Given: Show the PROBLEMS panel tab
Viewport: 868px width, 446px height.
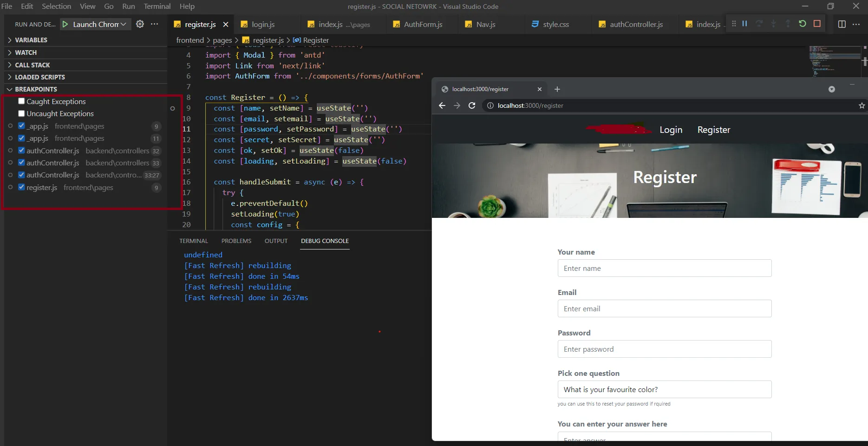Looking at the screenshot, I should 236,241.
